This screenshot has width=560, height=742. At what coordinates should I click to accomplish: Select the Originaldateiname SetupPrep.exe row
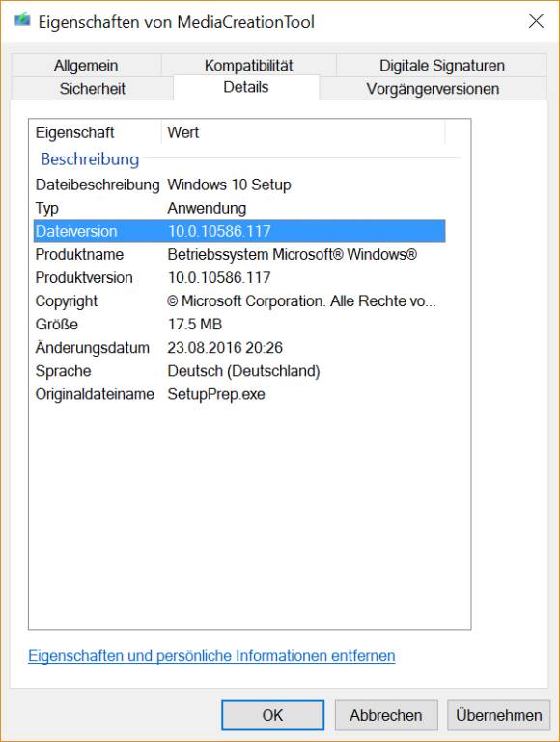coord(239,394)
